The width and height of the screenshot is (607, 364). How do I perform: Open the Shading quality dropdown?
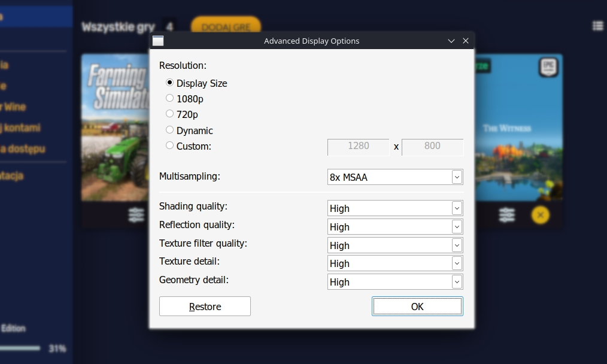click(395, 208)
